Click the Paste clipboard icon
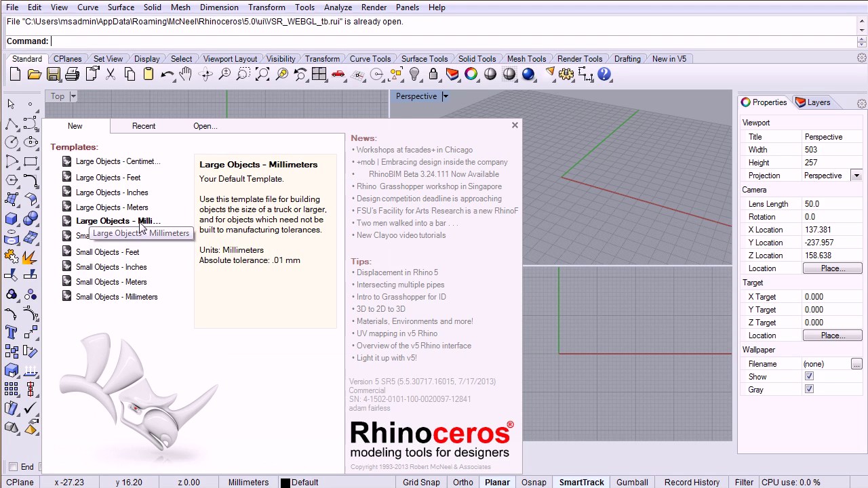The image size is (868, 488). 149,75
